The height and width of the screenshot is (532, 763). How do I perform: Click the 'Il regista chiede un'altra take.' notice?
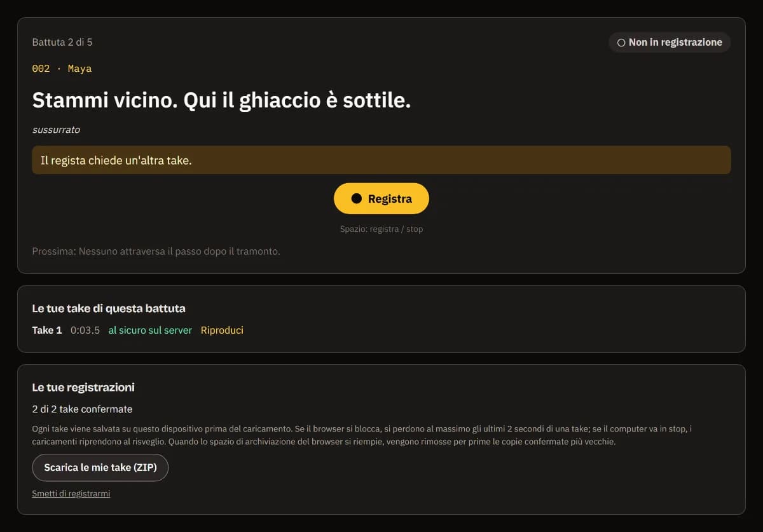[x=381, y=160]
